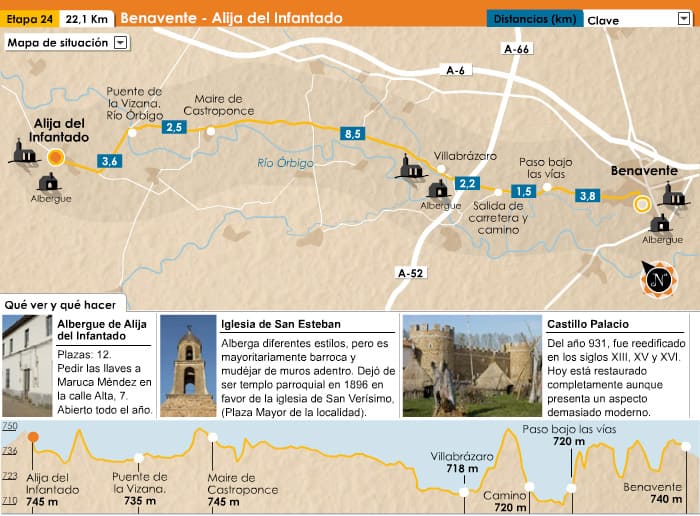Image resolution: width=700 pixels, height=516 pixels.
Task: Click the Río Órbigo river label
Action: pyautogui.click(x=286, y=163)
